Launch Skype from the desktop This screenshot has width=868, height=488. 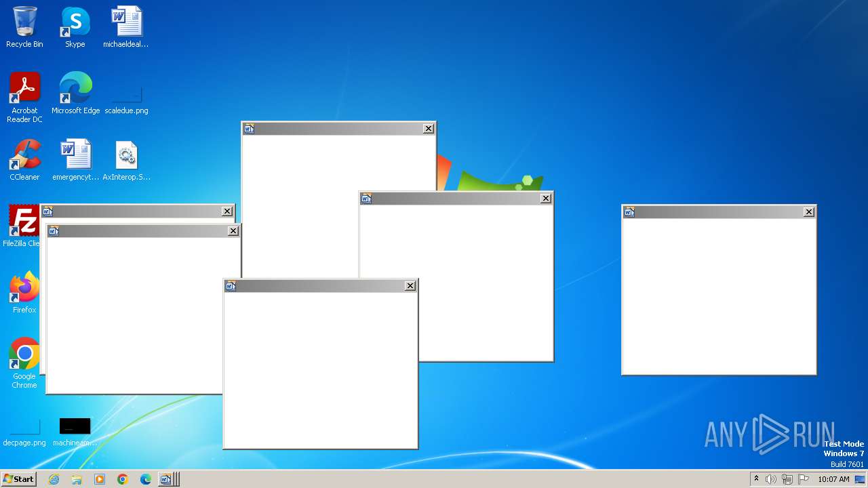click(75, 27)
